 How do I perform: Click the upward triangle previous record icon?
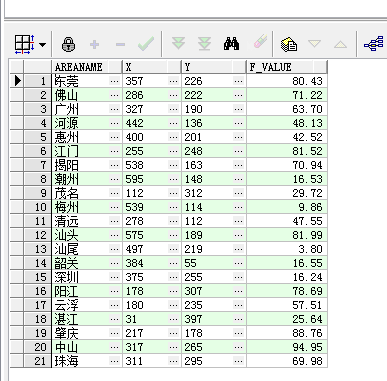[x=340, y=44]
